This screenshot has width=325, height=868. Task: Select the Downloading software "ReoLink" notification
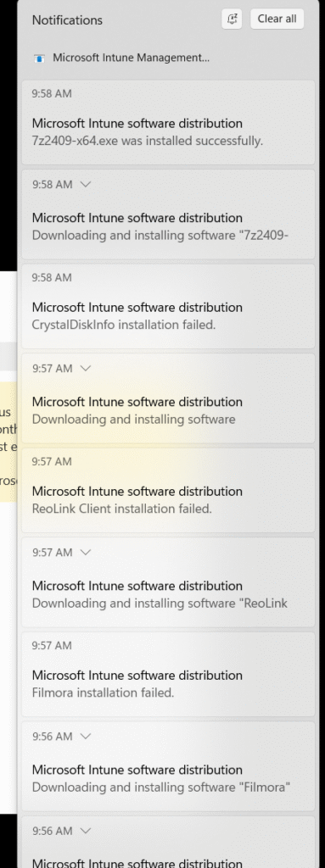click(168, 581)
